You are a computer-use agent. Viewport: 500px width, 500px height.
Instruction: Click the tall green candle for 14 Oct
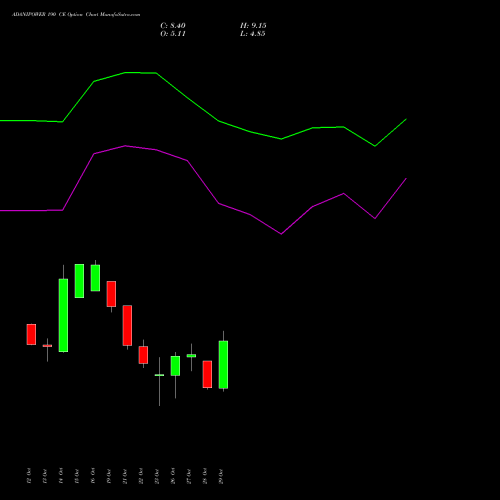pos(63,315)
